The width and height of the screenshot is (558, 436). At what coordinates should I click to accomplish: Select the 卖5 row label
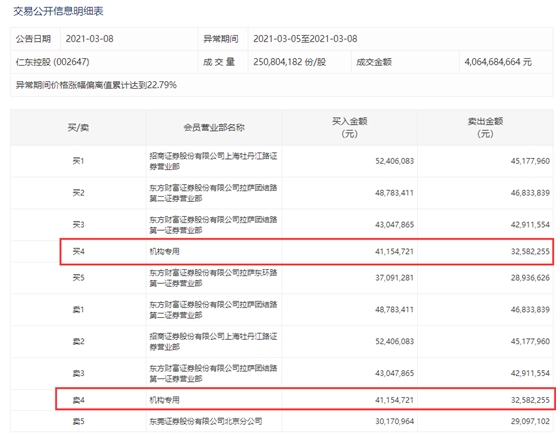(x=78, y=422)
